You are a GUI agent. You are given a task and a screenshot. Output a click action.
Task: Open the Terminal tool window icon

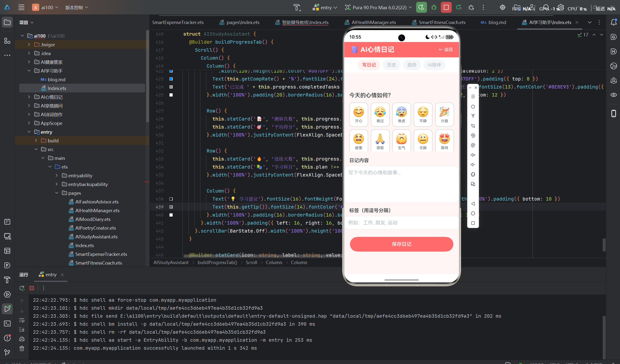pos(7,324)
